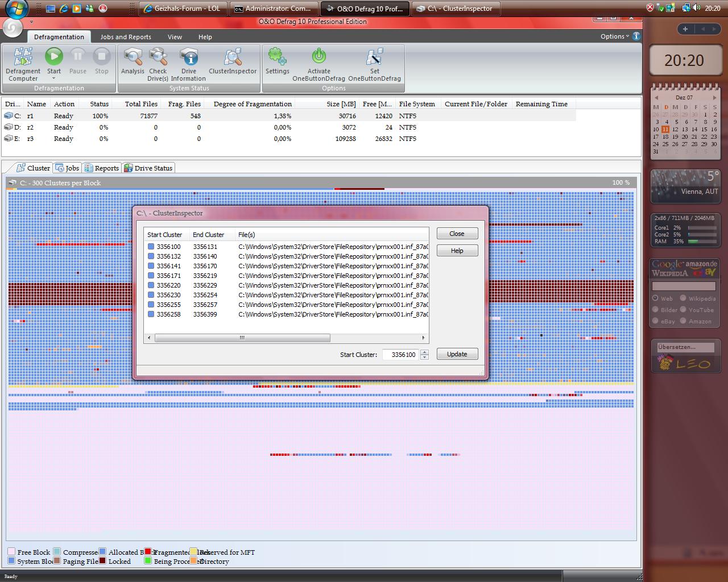
Task: Select the Wikipedia search radio button
Action: pyautogui.click(x=683, y=298)
